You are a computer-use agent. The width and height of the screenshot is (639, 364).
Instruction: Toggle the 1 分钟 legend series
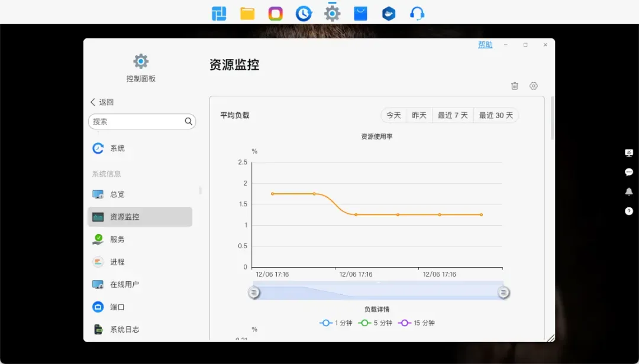[336, 323]
